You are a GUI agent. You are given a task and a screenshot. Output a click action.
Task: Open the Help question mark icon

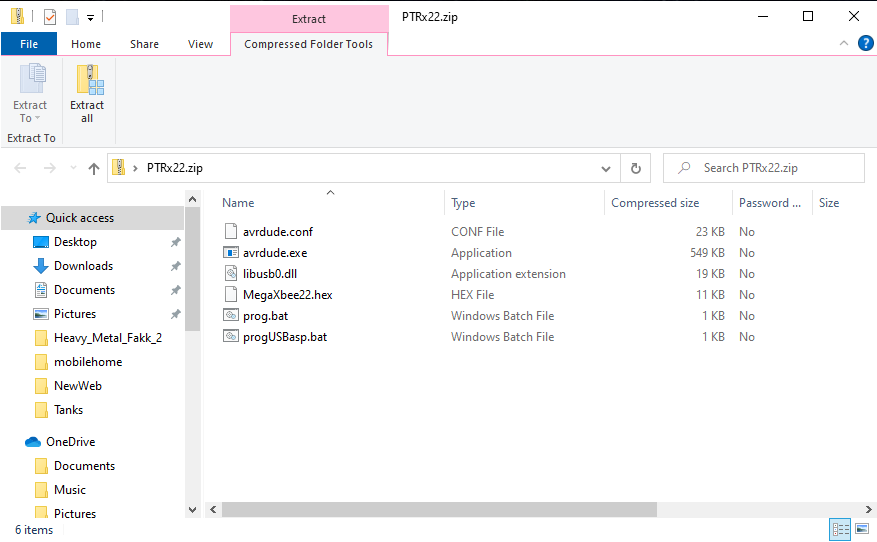tap(865, 43)
